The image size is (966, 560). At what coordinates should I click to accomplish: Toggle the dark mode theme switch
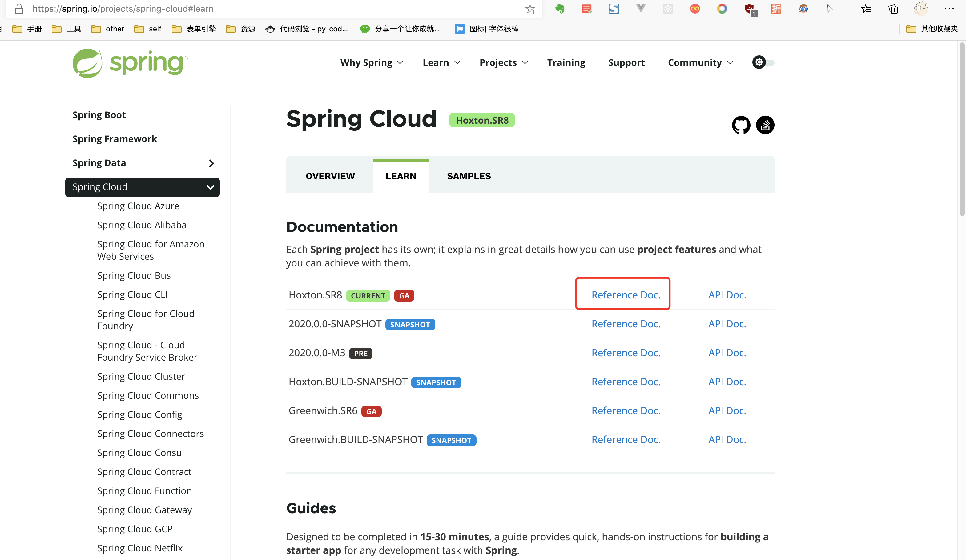[x=763, y=62]
